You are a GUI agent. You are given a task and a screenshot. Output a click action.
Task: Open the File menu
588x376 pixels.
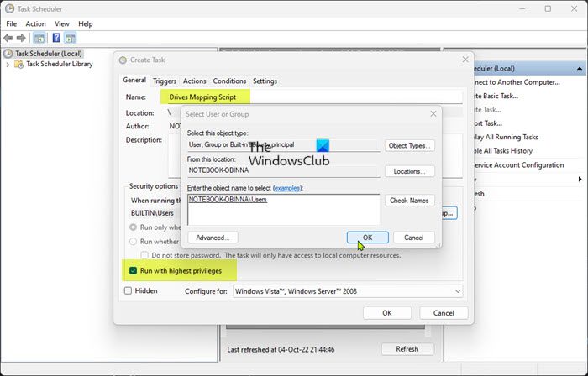(x=11, y=24)
